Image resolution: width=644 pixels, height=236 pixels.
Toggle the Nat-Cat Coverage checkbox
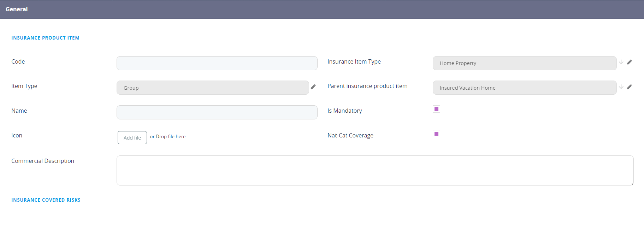click(436, 134)
